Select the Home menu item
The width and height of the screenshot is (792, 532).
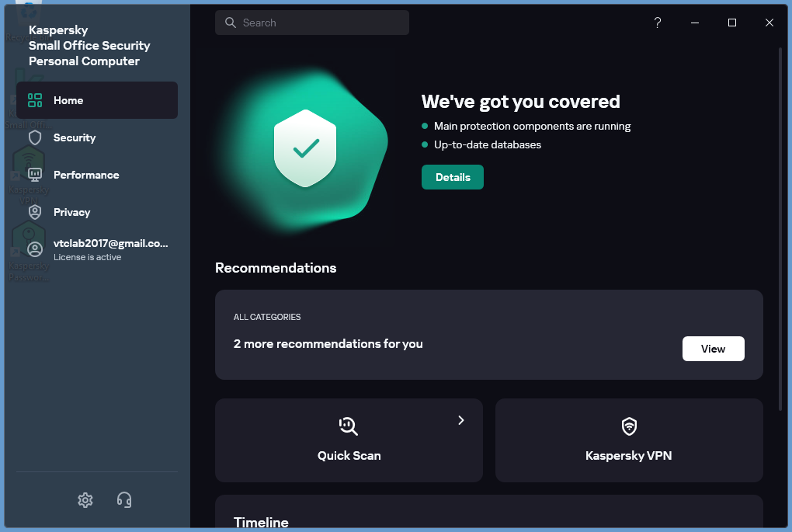pyautogui.click(x=68, y=100)
